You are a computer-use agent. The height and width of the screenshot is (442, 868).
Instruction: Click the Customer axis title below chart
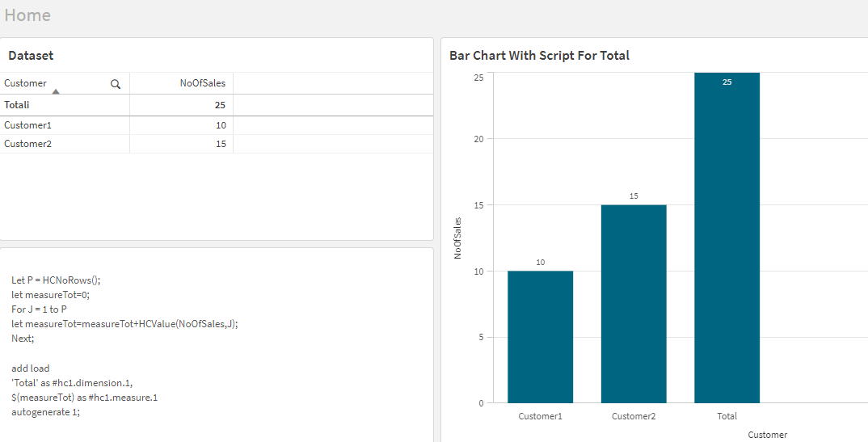(767, 435)
